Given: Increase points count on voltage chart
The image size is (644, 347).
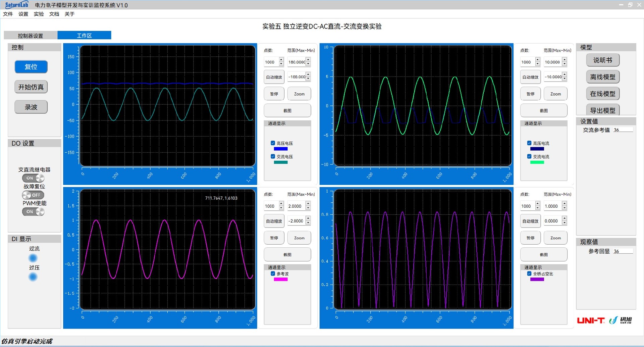Looking at the screenshot, I should tap(281, 60).
